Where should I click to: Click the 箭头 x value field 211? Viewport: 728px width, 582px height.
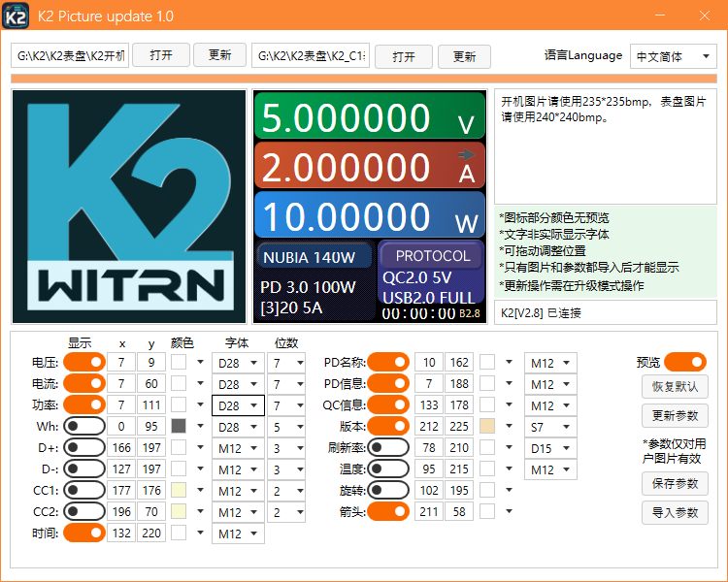click(428, 511)
